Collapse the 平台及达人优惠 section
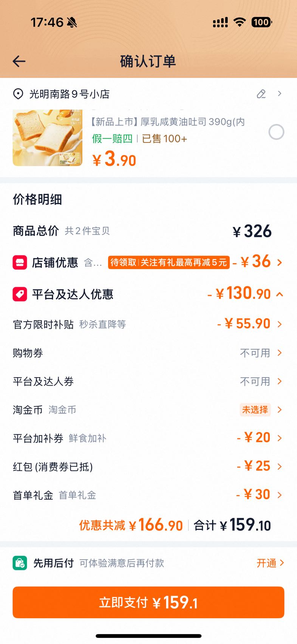This screenshot has width=297, height=644. 280,294
